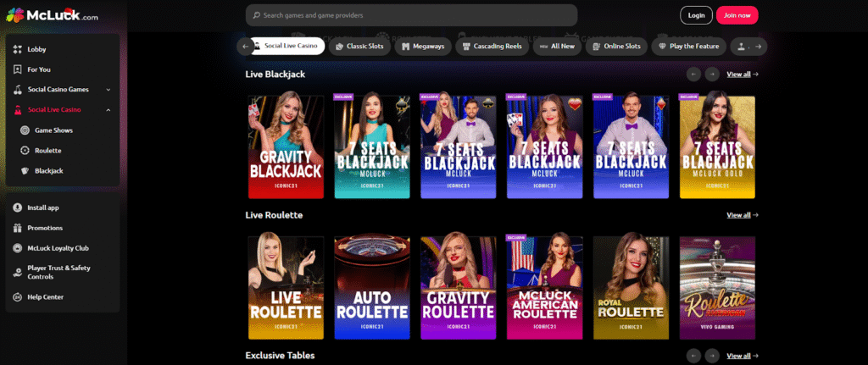
Task: Click the Game Shows icon
Action: tap(25, 130)
